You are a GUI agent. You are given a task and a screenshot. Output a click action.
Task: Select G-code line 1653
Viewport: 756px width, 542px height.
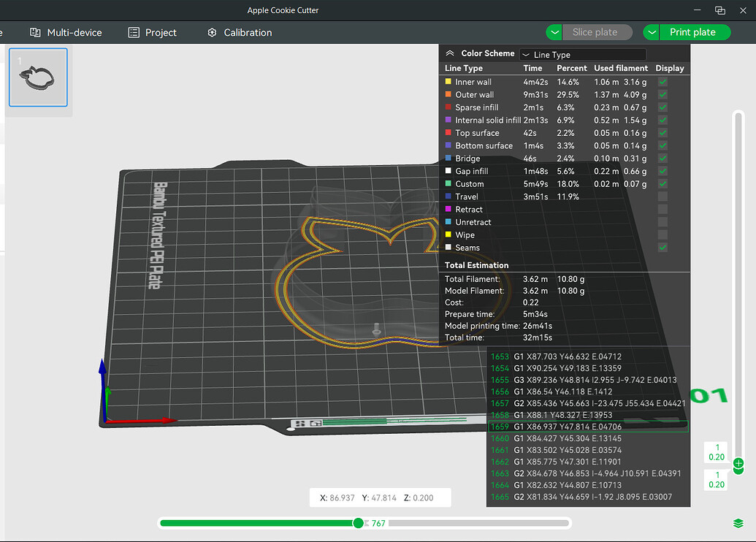588,357
